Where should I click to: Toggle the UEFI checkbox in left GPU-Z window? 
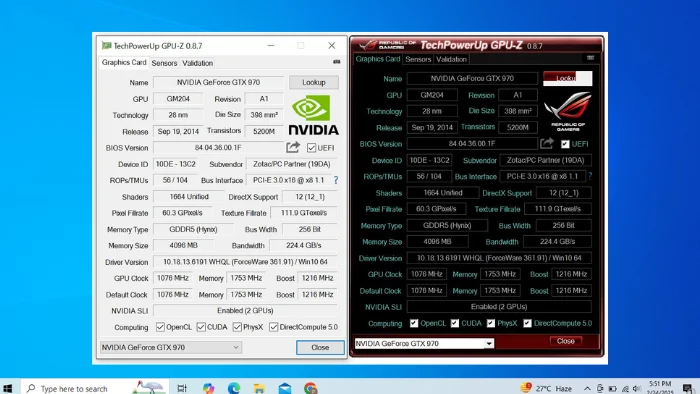click(311, 148)
